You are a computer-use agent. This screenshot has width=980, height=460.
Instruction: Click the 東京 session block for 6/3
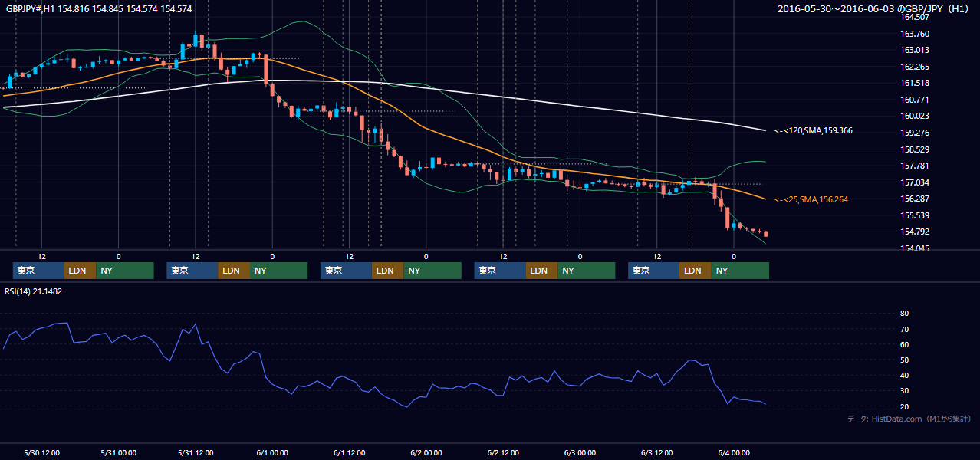click(x=653, y=271)
